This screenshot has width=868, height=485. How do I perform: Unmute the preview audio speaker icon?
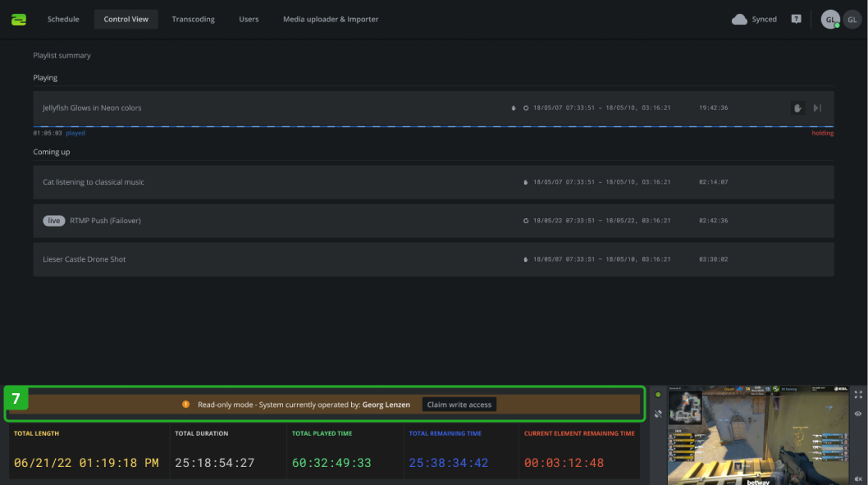pos(858,478)
